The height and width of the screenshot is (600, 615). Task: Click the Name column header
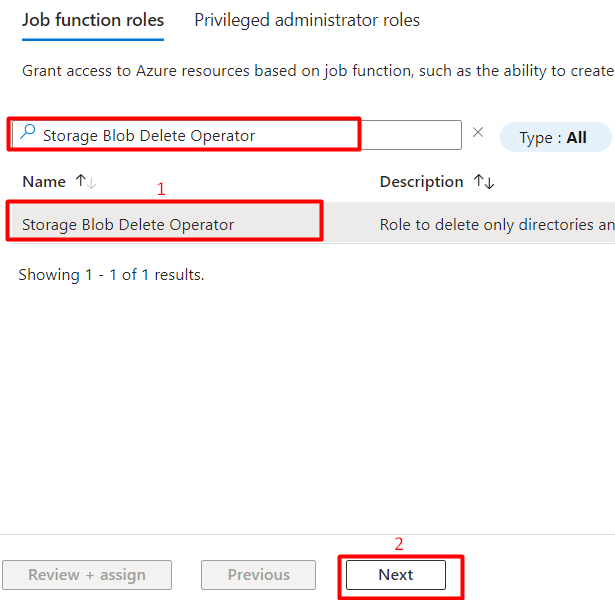pyautogui.click(x=44, y=182)
